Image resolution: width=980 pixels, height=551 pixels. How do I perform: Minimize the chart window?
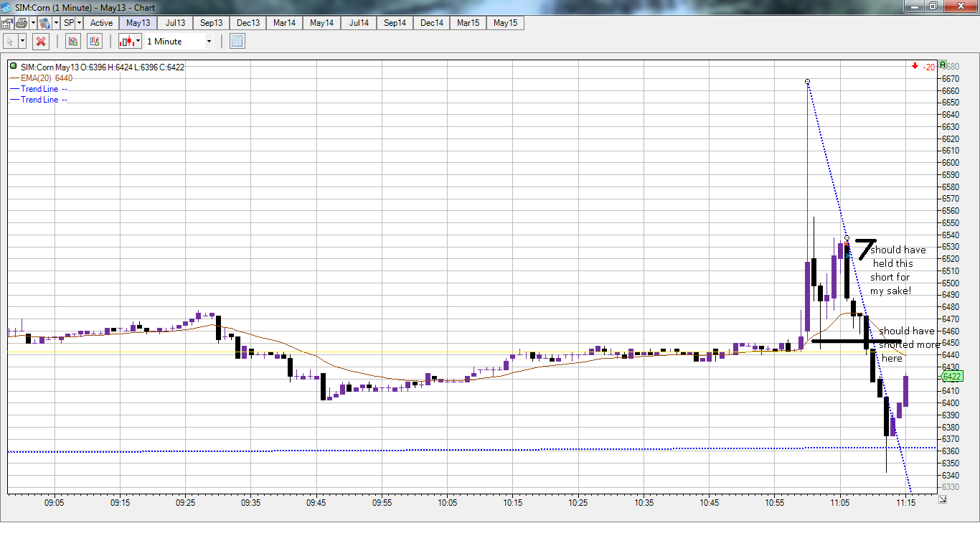[x=915, y=6]
